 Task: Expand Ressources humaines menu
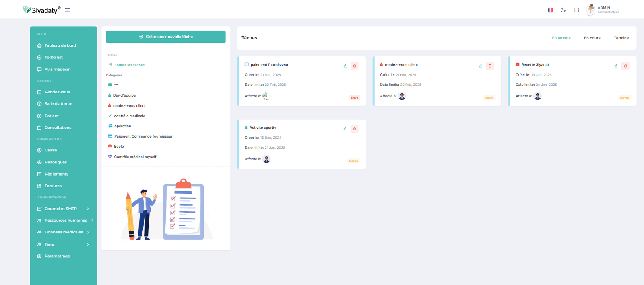pos(66,221)
